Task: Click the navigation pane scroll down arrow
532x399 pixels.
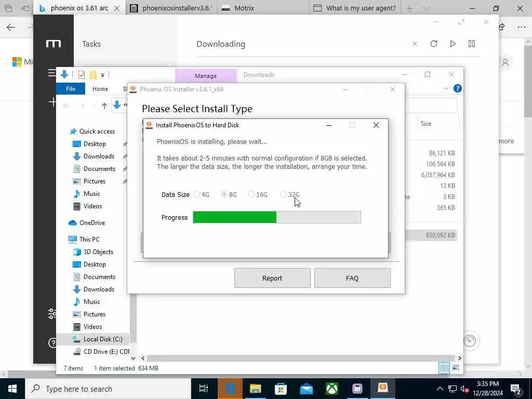Action: (x=134, y=358)
